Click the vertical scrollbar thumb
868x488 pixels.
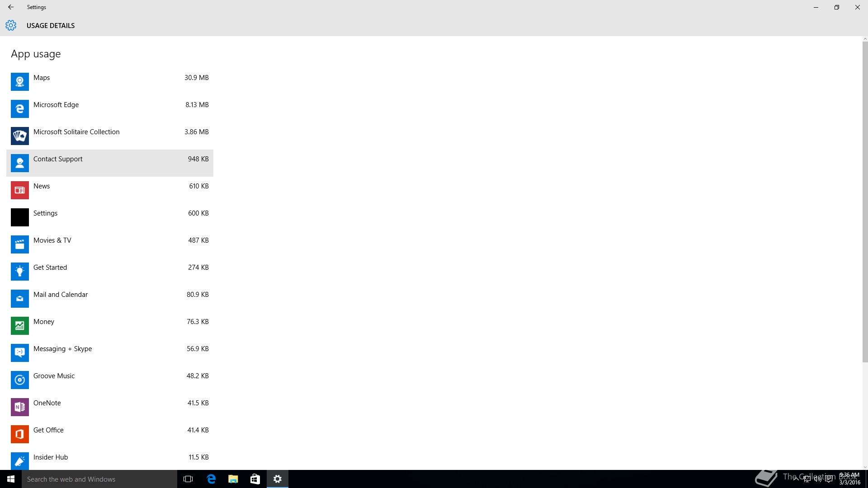[x=865, y=202]
